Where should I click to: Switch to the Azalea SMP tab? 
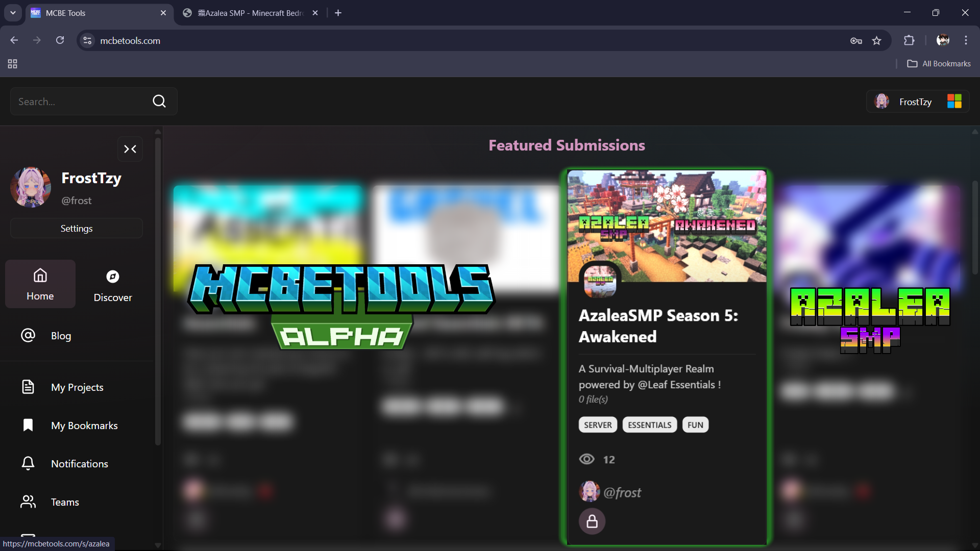[x=250, y=13]
